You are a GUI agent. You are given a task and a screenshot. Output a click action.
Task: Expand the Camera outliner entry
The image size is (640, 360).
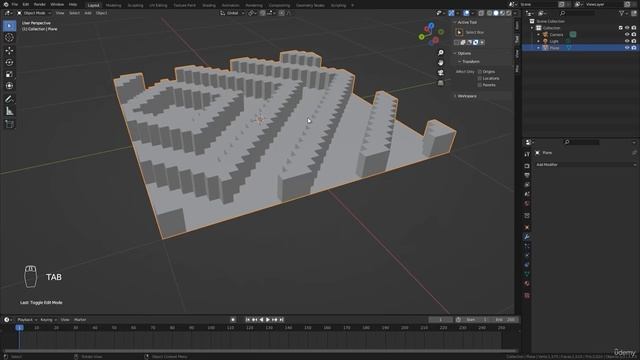point(538,35)
